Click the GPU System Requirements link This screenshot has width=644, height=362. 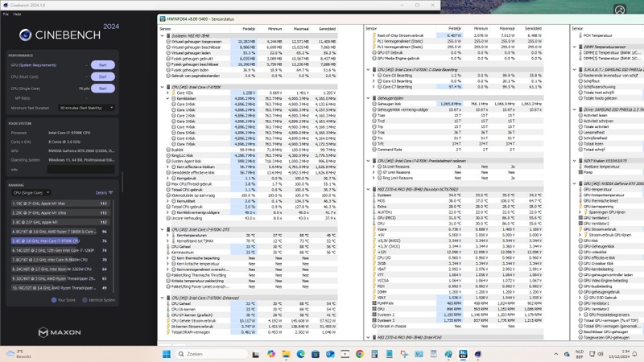pos(39,65)
